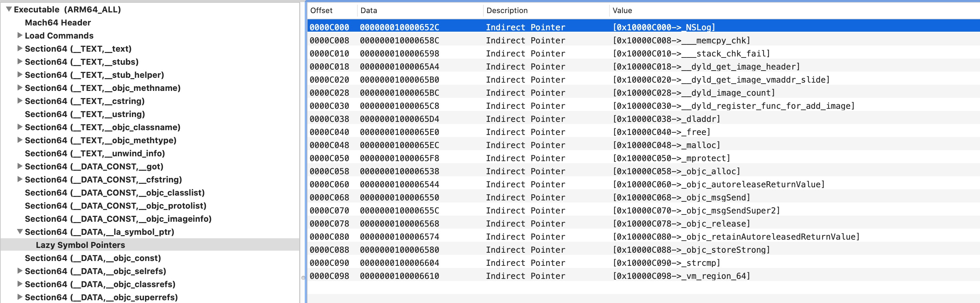The width and height of the screenshot is (980, 303).
Task: Select Section64 (__TEXT,__unwind_info) item
Action: (x=95, y=153)
